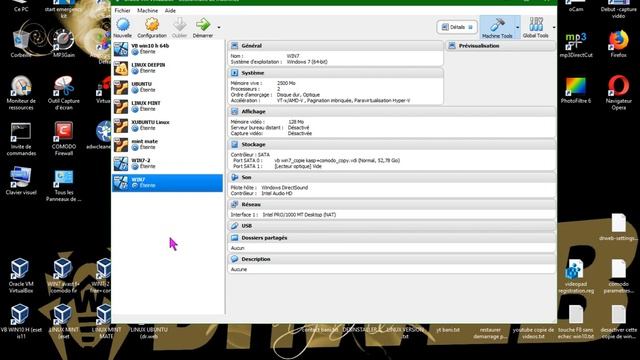This screenshot has width=640, height=360.
Task: Click the Description speech-bubble icon
Action: pyautogui.click(x=234, y=259)
